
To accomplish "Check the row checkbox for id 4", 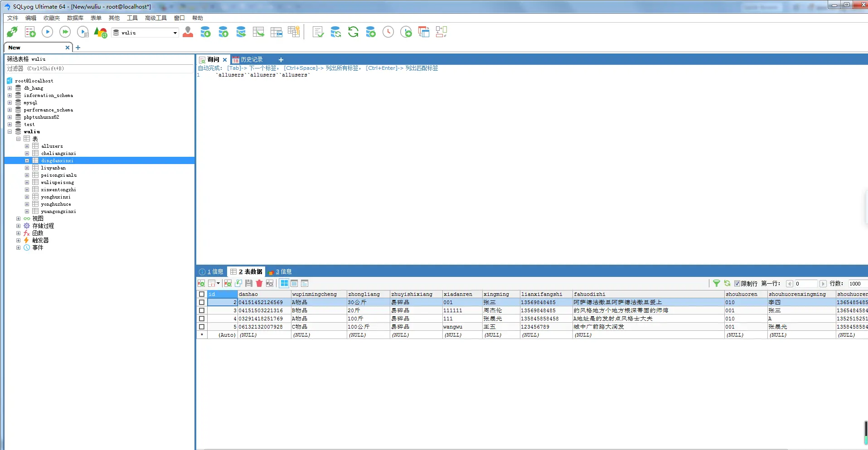I will click(202, 319).
